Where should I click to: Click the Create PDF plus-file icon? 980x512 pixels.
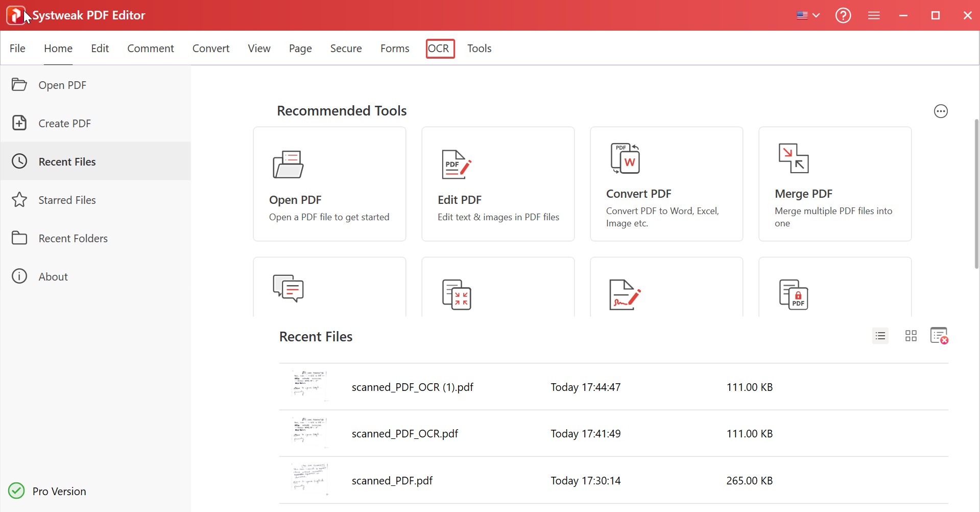coord(19,123)
